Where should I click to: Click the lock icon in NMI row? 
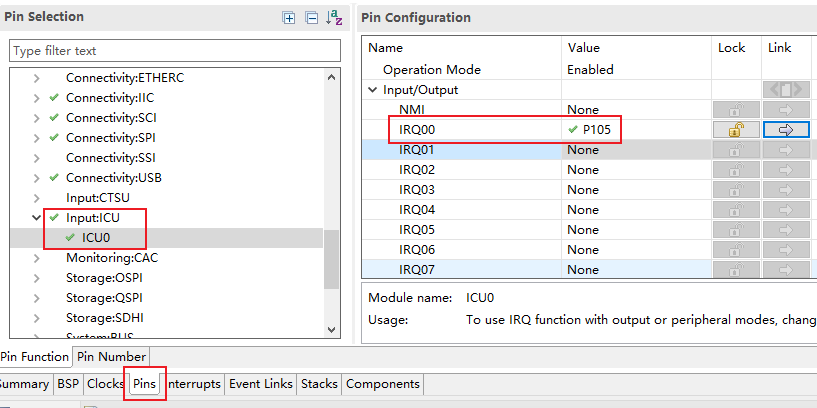(x=735, y=110)
